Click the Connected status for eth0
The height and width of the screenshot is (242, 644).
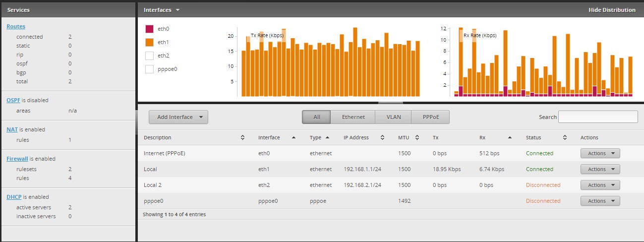point(539,153)
